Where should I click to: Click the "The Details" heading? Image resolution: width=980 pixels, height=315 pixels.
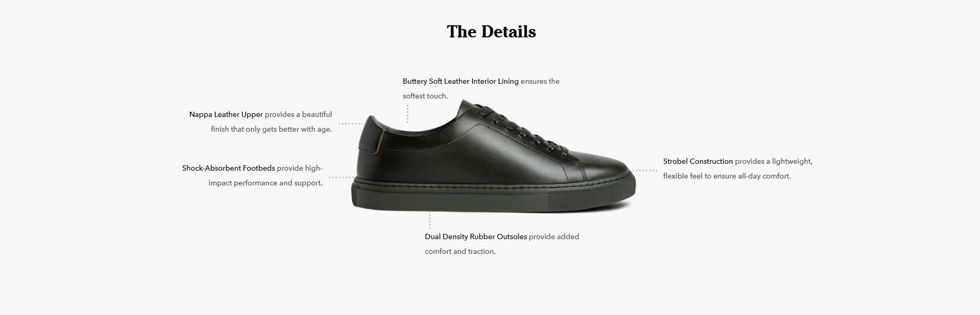(491, 32)
